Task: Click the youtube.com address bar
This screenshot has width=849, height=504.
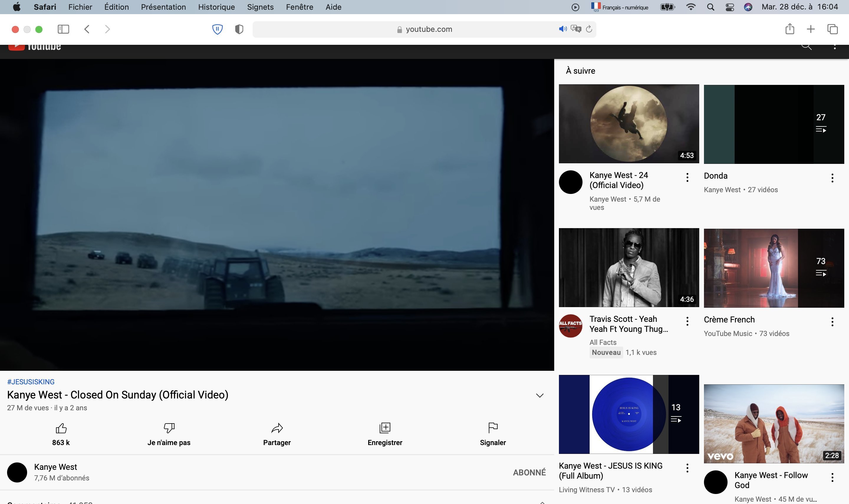Action: (424, 29)
